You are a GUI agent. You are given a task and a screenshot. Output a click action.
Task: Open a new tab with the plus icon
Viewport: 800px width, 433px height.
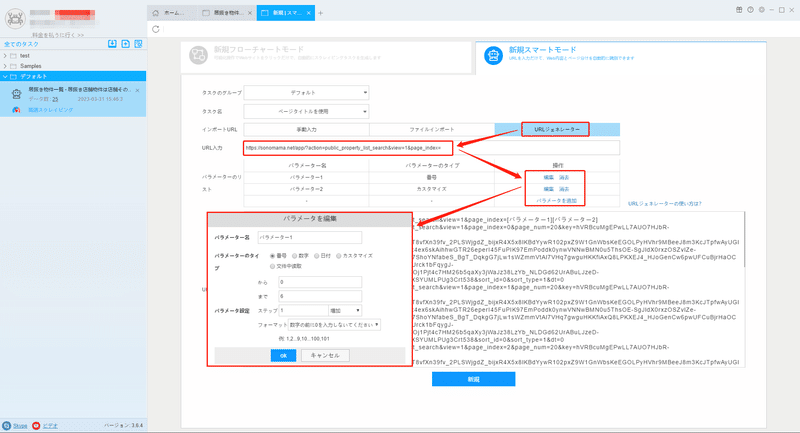pos(320,13)
